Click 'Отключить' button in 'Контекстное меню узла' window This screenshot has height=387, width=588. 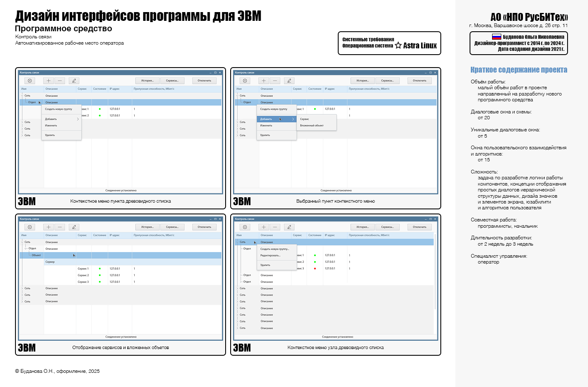tap(420, 227)
